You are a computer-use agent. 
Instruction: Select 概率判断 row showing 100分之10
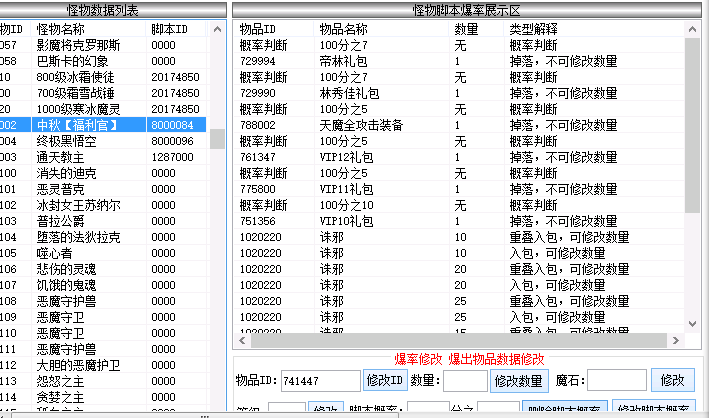click(x=459, y=205)
